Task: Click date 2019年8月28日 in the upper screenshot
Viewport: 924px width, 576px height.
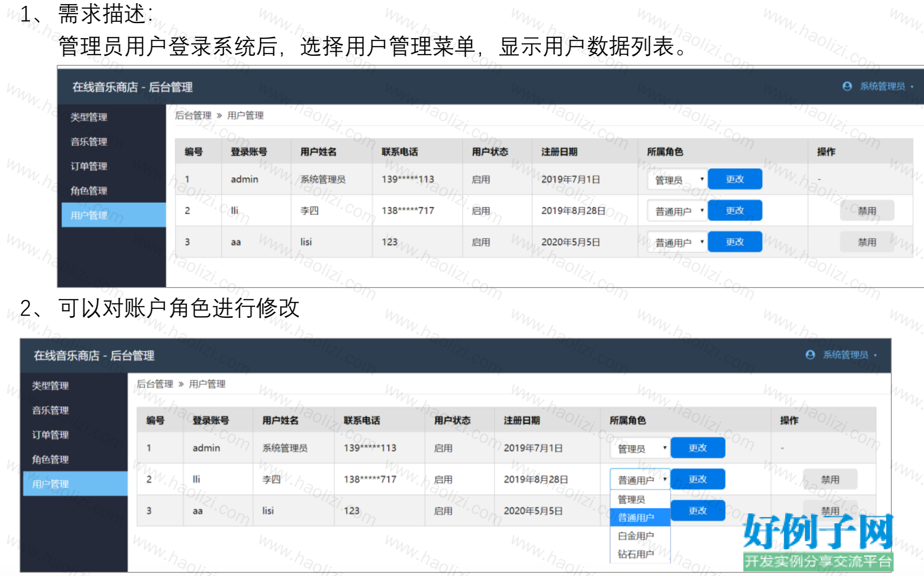Action: coord(574,210)
